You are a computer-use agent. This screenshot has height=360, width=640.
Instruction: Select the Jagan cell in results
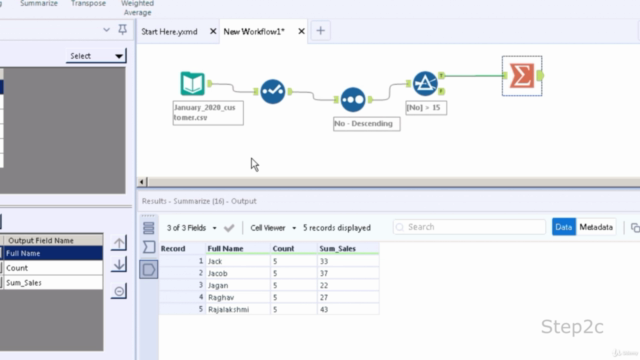coord(238,285)
